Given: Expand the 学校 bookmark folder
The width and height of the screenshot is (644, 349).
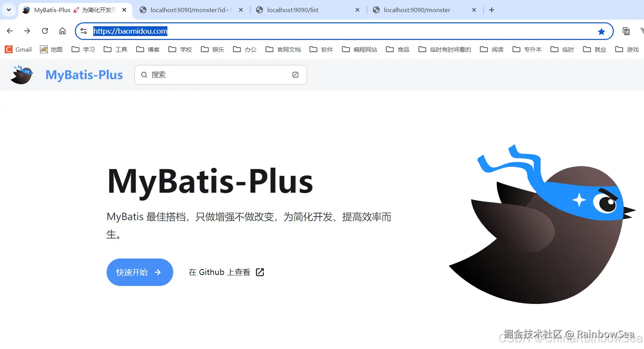Looking at the screenshot, I should 180,49.
